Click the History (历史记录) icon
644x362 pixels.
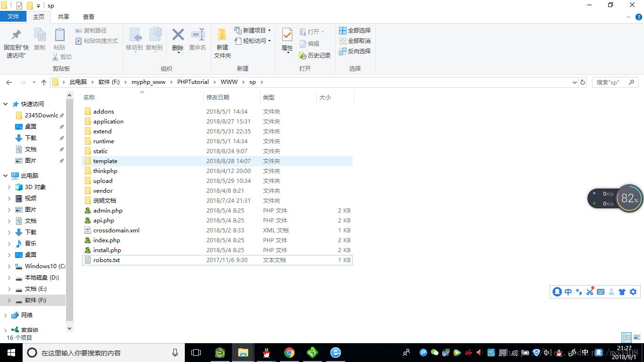click(x=314, y=56)
